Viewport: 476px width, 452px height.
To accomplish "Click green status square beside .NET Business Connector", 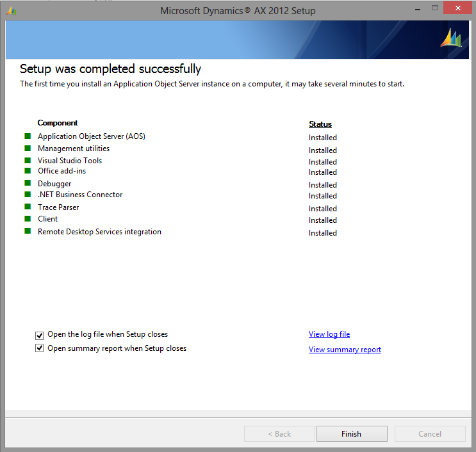I will [28, 194].
